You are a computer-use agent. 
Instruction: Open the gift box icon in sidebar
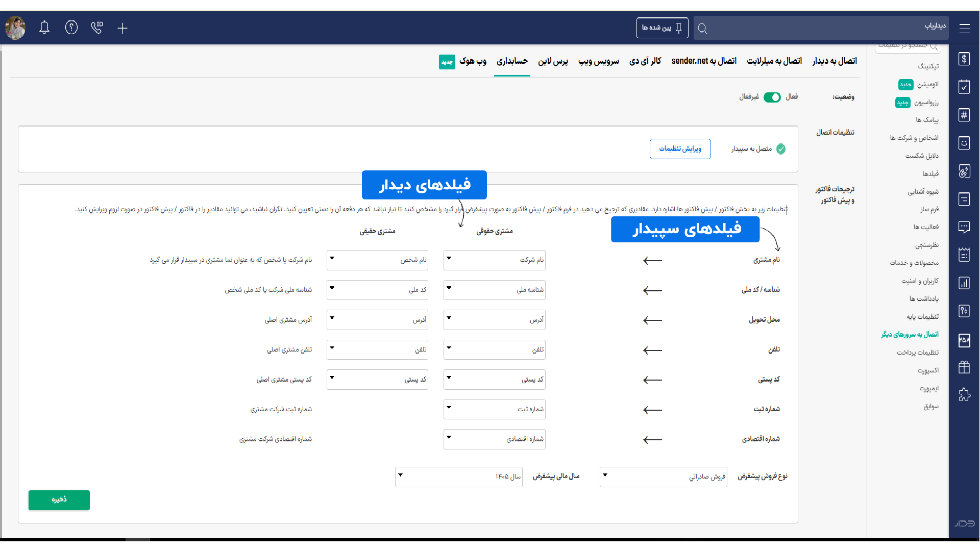(964, 367)
